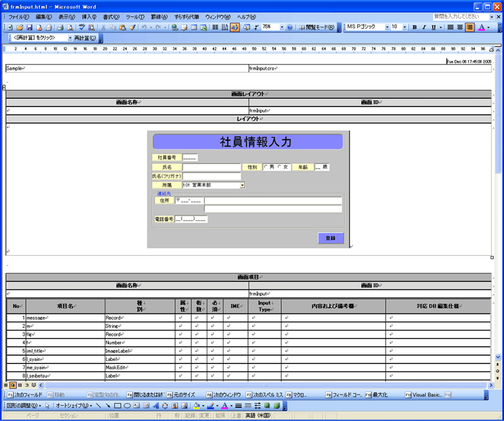Insert WordArt from the Drawing toolbar
The width and height of the screenshot is (504, 421).
[x=156, y=406]
